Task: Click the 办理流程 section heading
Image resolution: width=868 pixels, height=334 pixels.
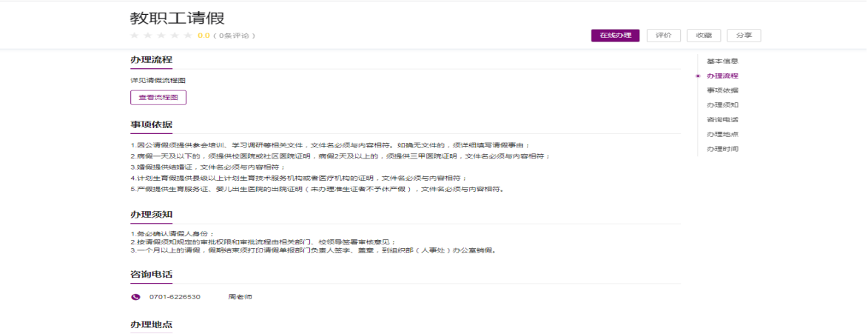Action: (151, 60)
